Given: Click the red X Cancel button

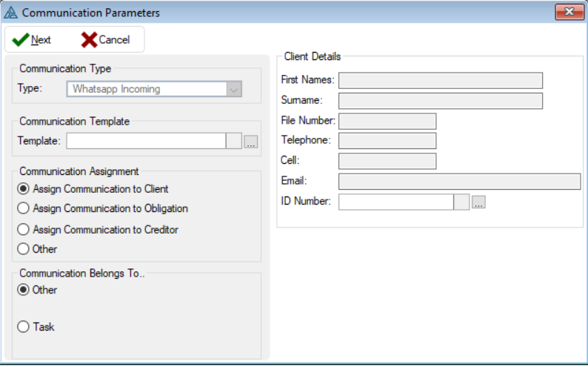Looking at the screenshot, I should (105, 40).
